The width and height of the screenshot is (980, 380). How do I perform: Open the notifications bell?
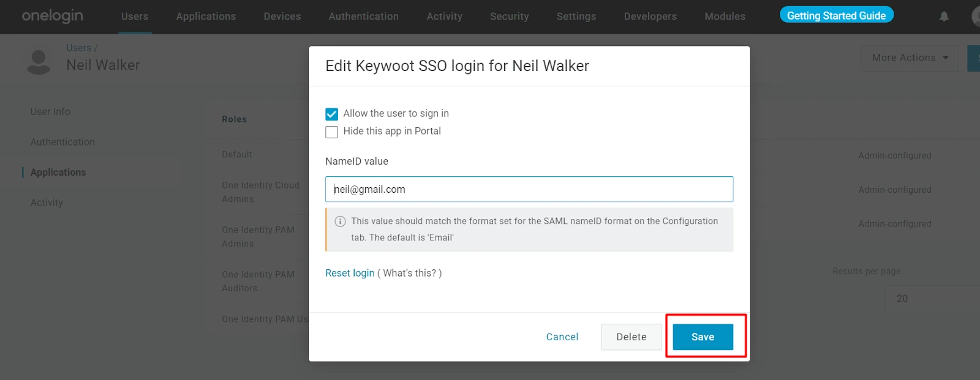click(x=944, y=17)
